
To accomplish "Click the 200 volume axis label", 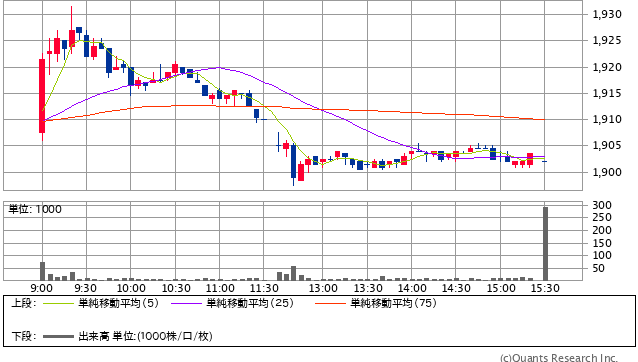I will click(x=602, y=230).
